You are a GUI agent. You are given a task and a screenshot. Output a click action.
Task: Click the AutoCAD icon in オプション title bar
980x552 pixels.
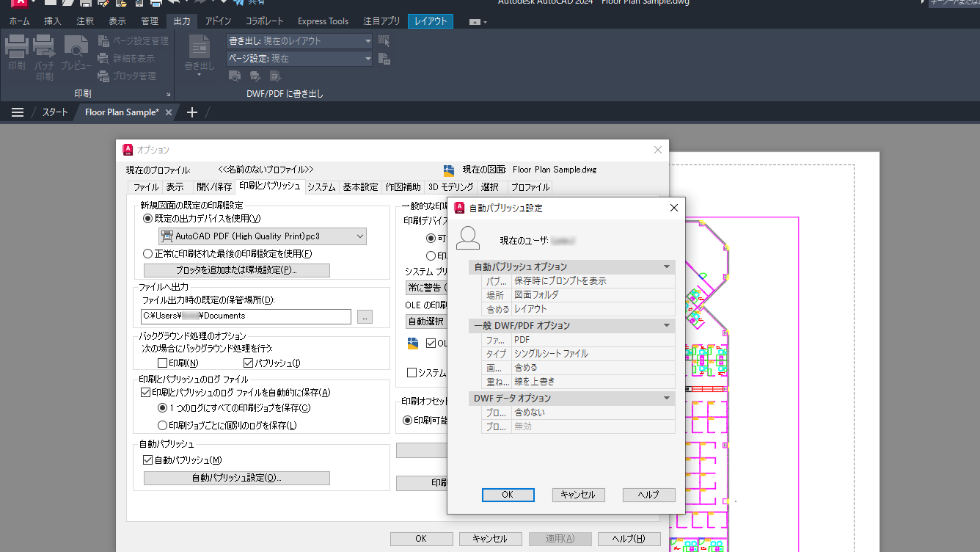128,150
